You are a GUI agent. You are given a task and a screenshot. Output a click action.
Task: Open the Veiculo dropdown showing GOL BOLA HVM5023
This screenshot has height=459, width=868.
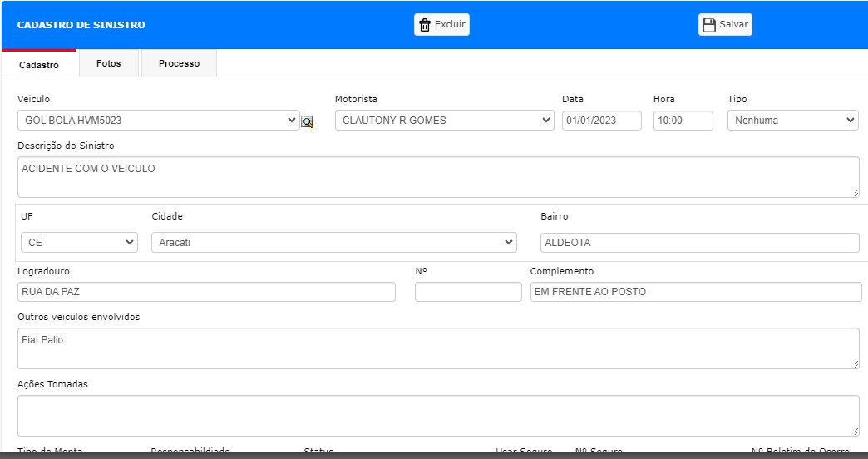158,120
